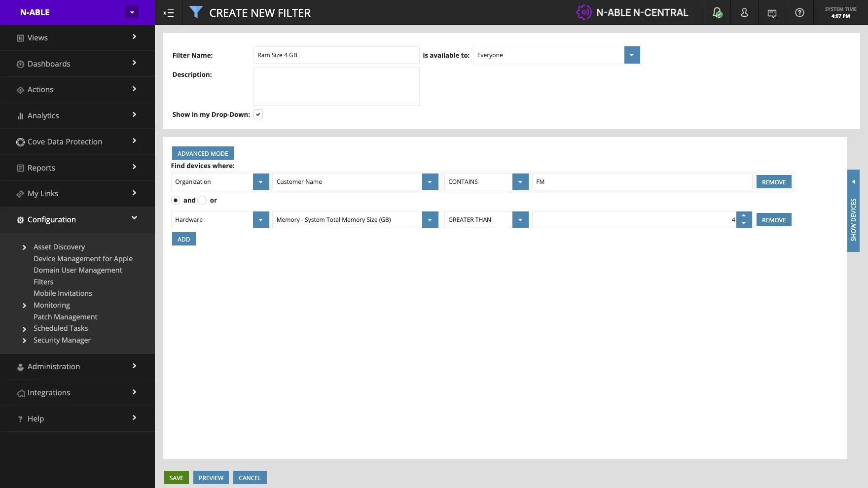Click the Description text area
The image size is (868, 488).
pyautogui.click(x=336, y=87)
